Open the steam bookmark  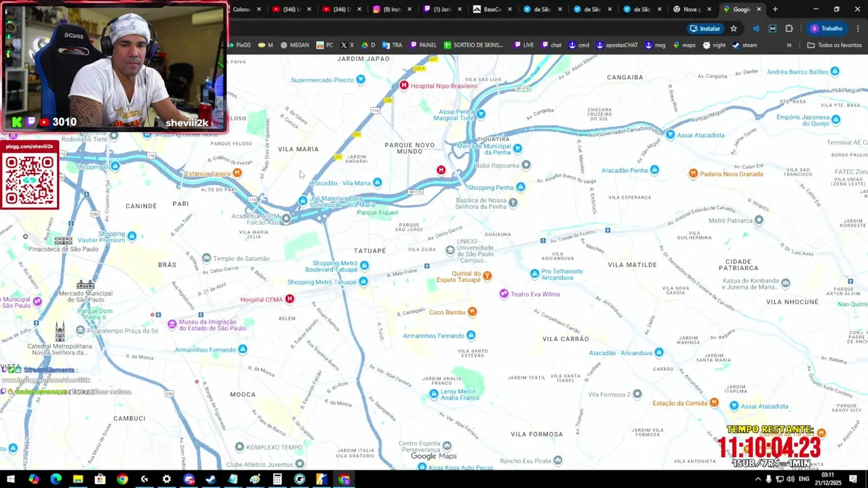click(745, 45)
